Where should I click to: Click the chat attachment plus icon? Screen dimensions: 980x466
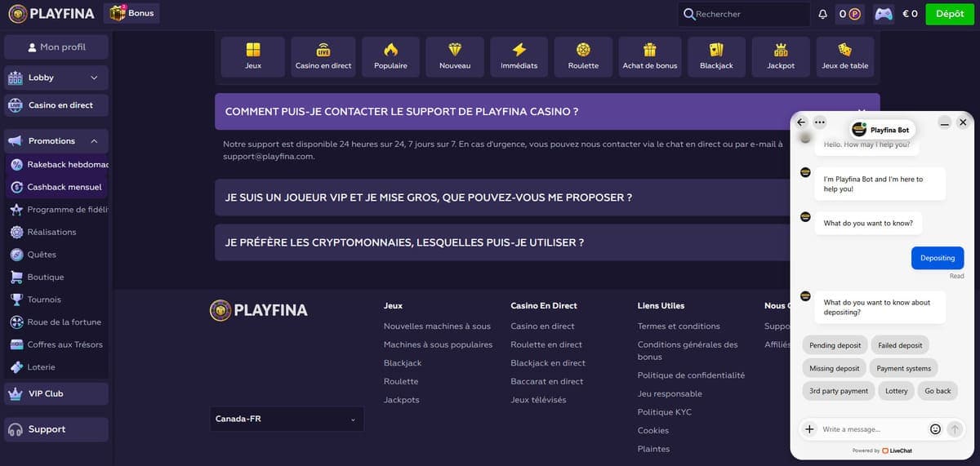(809, 428)
